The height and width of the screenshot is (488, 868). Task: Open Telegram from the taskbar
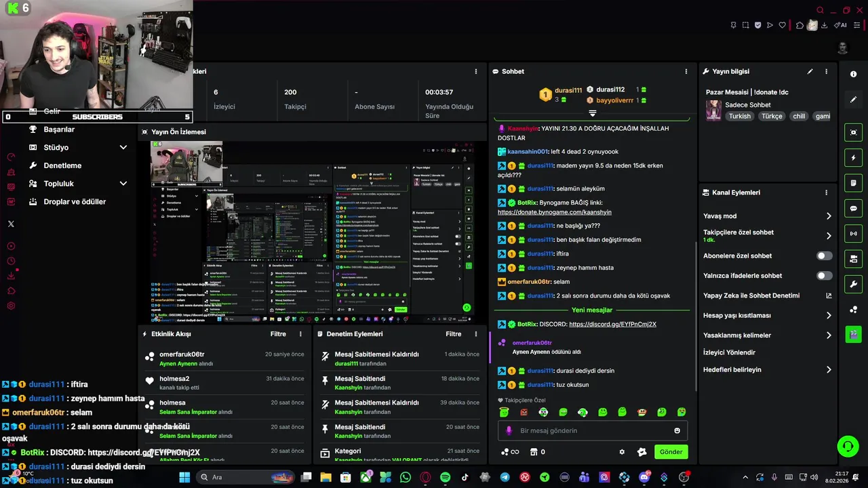click(x=505, y=477)
